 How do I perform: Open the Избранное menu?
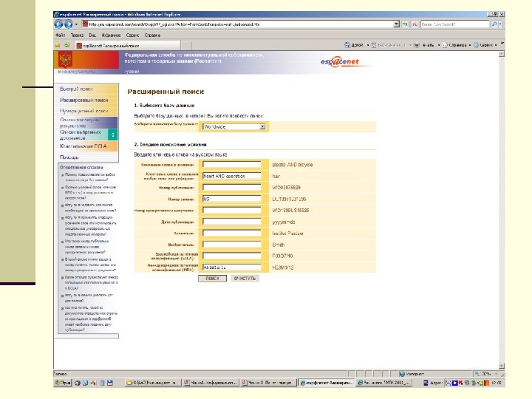click(111, 35)
